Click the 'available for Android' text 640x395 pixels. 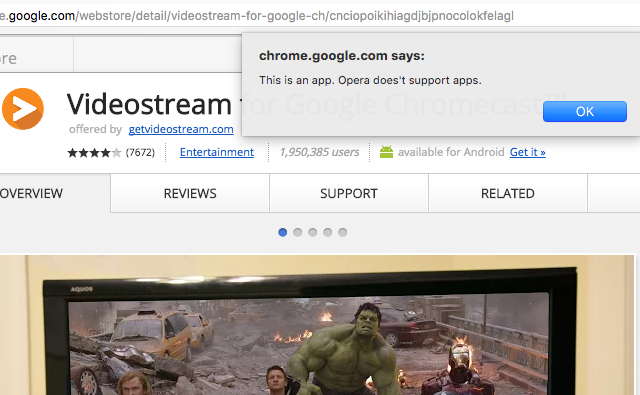pyautogui.click(x=451, y=152)
